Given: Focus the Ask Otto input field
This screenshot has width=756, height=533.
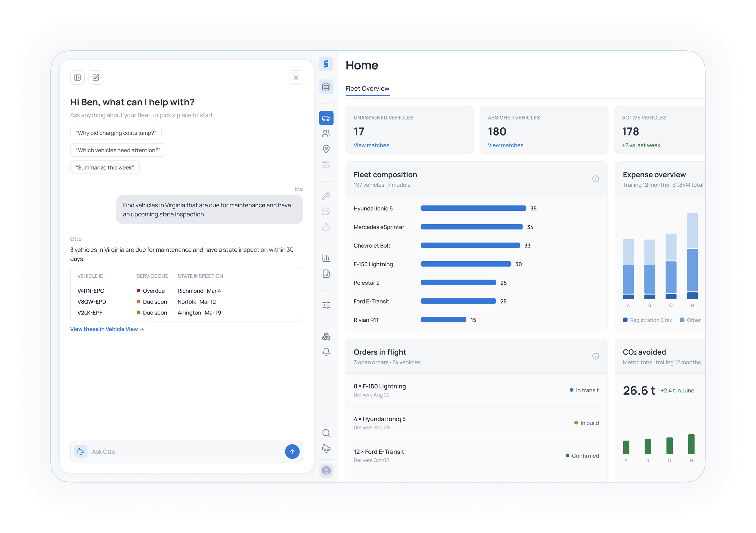Looking at the screenshot, I should point(186,452).
